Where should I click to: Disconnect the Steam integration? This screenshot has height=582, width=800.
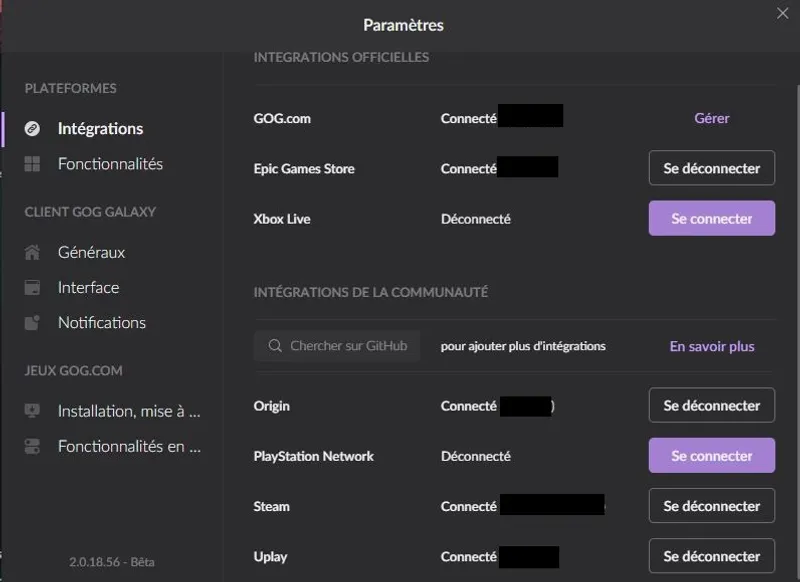point(711,505)
